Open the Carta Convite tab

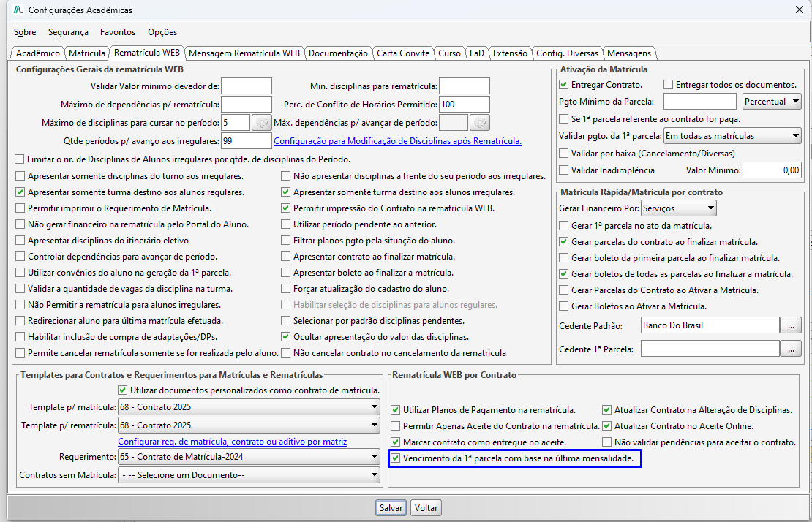click(403, 53)
